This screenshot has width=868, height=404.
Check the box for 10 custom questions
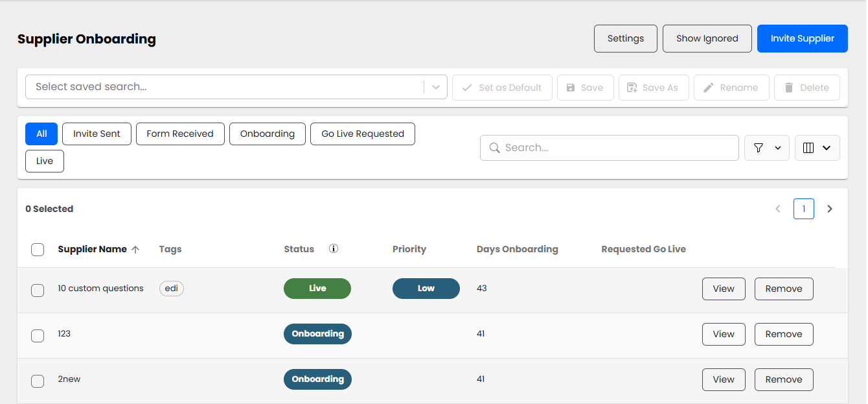point(38,290)
